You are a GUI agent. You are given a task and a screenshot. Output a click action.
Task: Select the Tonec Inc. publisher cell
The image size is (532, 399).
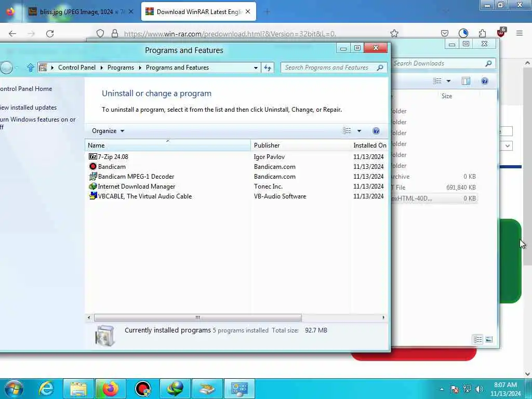point(269,187)
